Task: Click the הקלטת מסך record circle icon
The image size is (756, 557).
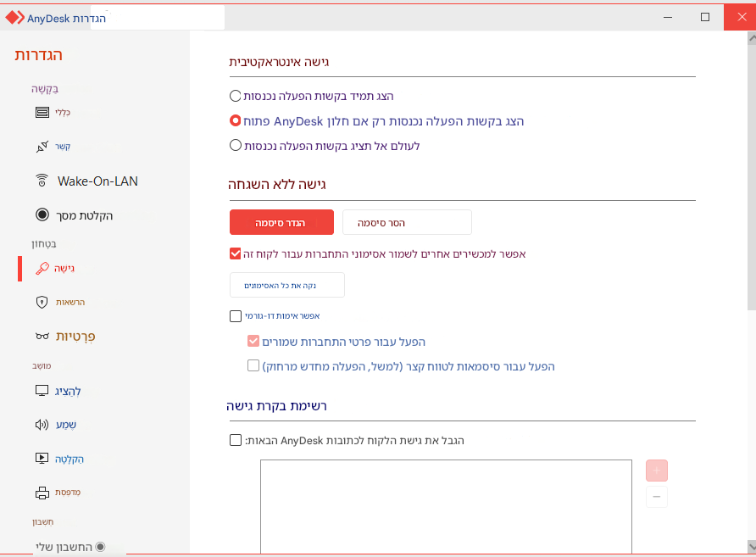Action: point(42,214)
